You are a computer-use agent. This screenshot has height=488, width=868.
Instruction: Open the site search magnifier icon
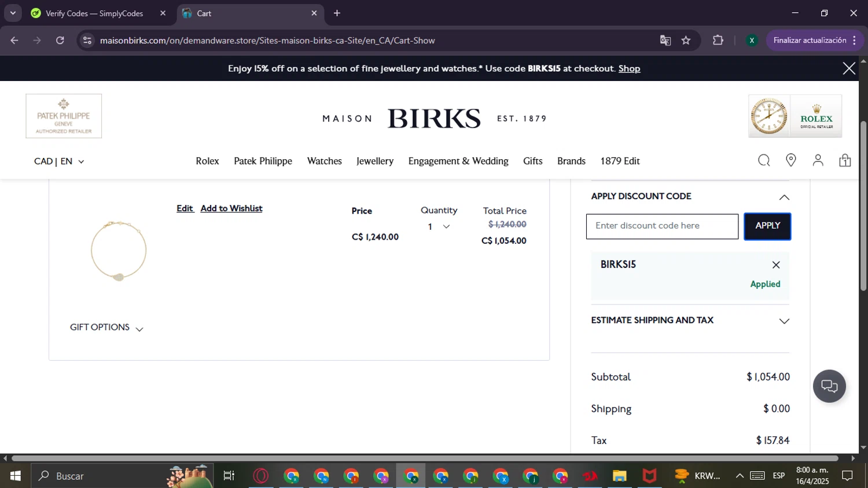coord(764,160)
